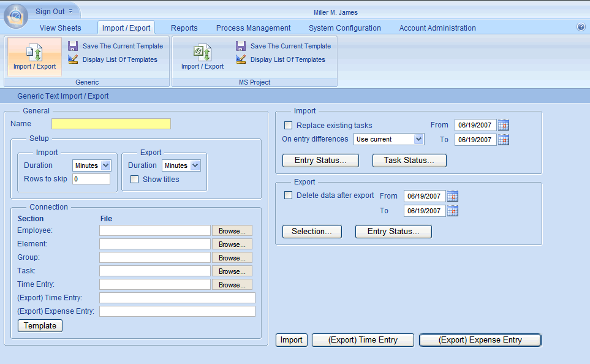Enable Replace existing tasks checkbox
The image size is (590, 364).
tap(289, 126)
